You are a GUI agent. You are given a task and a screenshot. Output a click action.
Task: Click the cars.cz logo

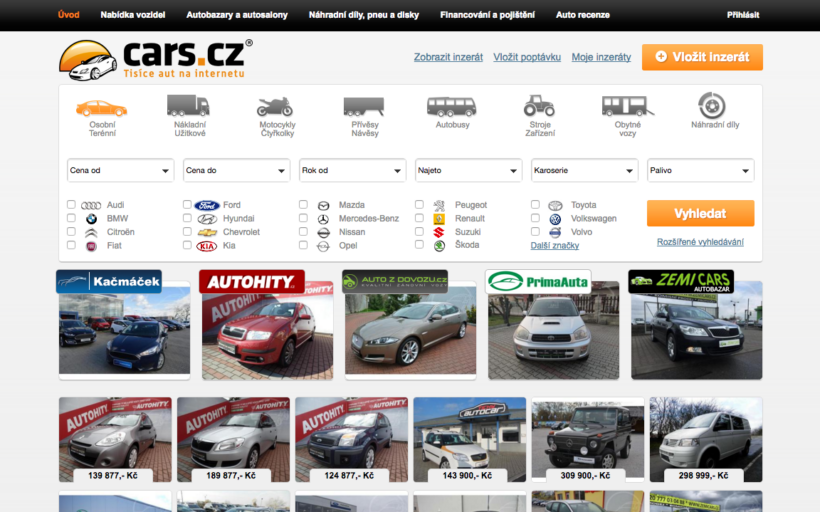156,60
